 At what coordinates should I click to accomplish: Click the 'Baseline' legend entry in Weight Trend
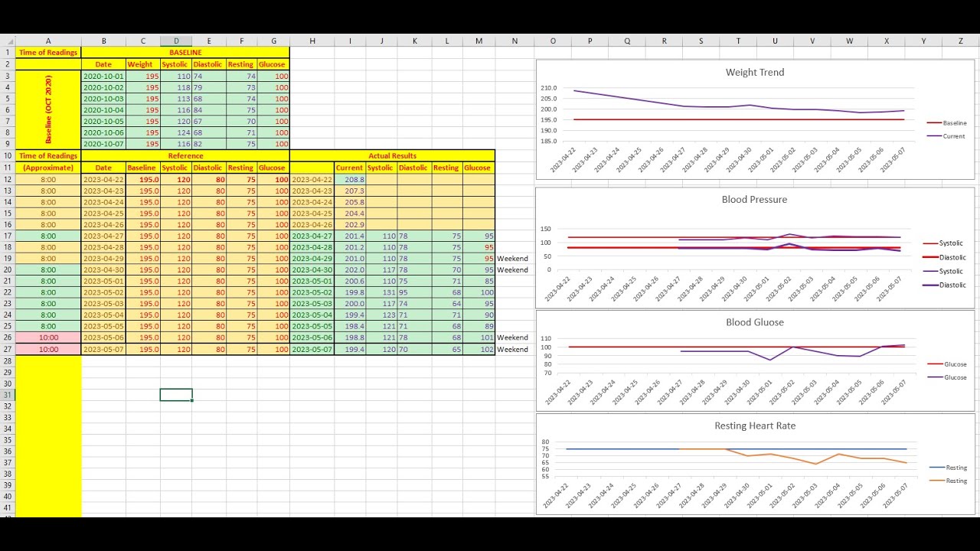tap(947, 122)
